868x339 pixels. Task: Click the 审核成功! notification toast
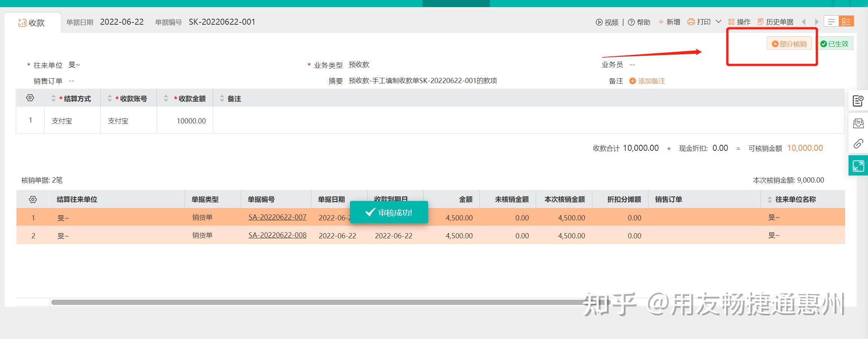click(389, 212)
